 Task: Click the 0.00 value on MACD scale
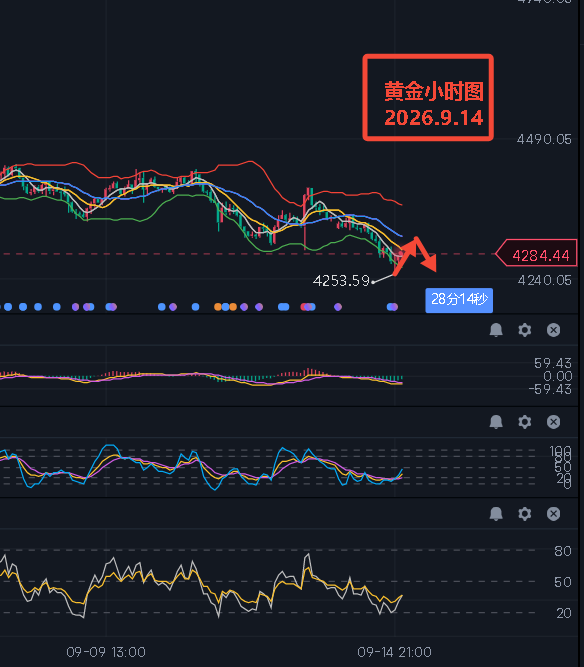click(558, 376)
